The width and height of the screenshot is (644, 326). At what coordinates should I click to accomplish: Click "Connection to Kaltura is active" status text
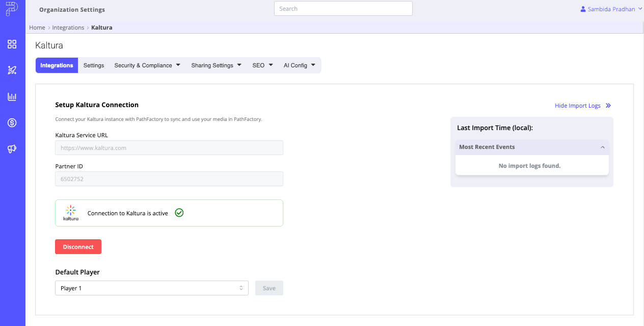point(128,213)
